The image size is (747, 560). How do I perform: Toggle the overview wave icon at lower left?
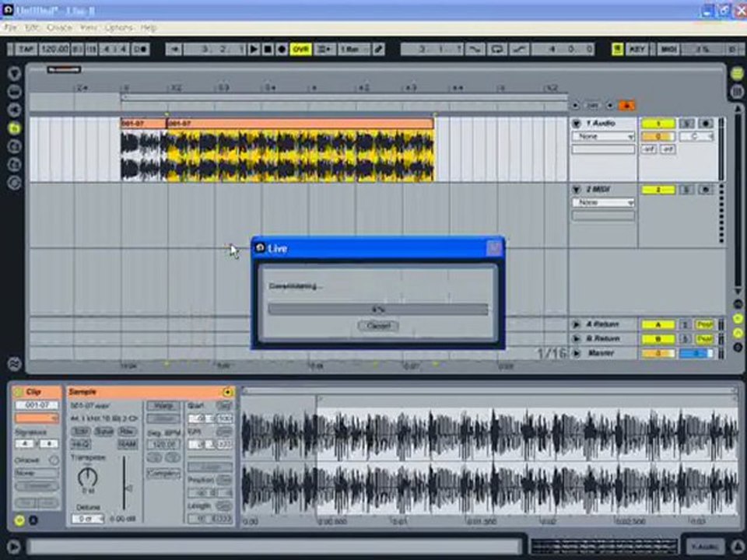[x=14, y=364]
